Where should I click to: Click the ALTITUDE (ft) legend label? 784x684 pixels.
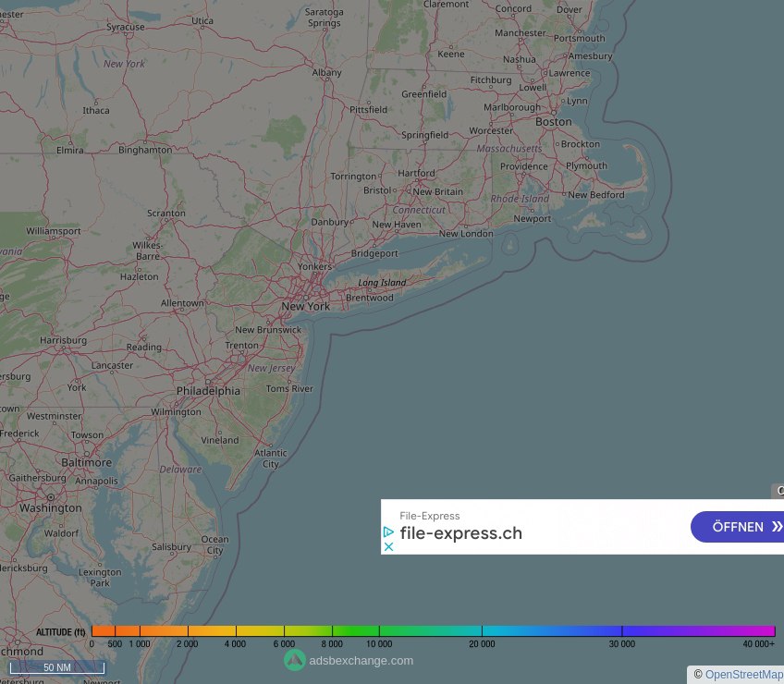point(60,632)
